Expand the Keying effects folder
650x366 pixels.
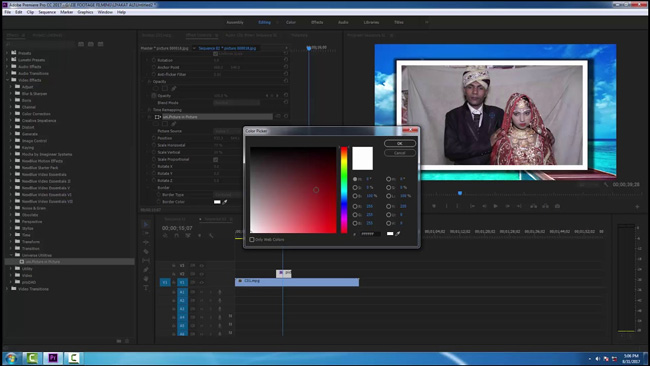pos(11,148)
